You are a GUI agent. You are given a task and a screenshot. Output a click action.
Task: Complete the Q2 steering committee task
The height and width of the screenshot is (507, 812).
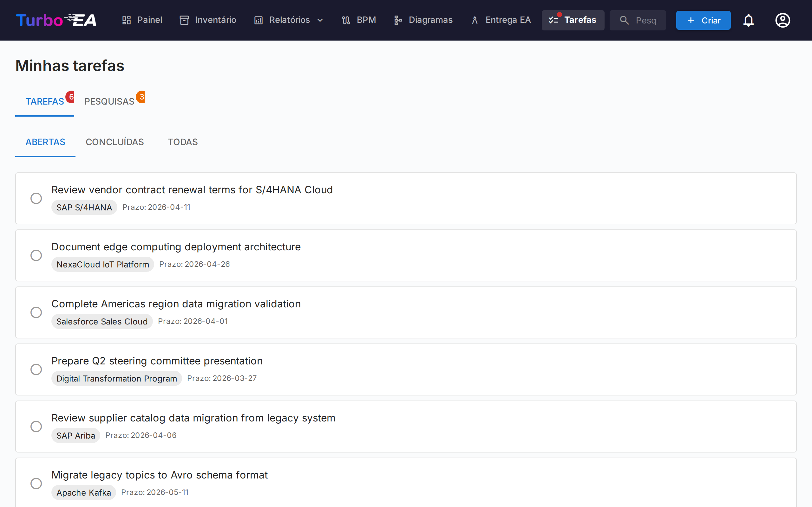[36, 369]
